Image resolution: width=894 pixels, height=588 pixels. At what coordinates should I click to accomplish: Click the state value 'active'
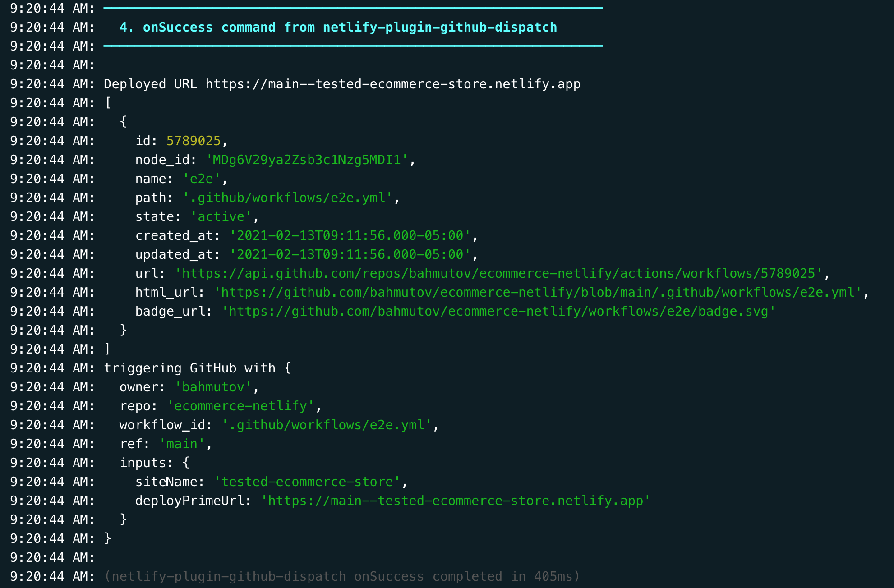tap(221, 216)
